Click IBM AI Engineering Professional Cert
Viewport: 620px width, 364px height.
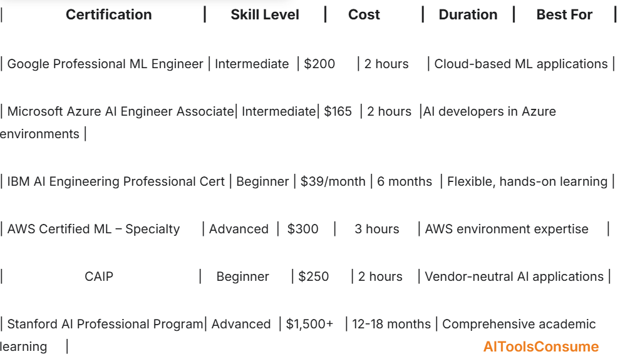pos(116,181)
